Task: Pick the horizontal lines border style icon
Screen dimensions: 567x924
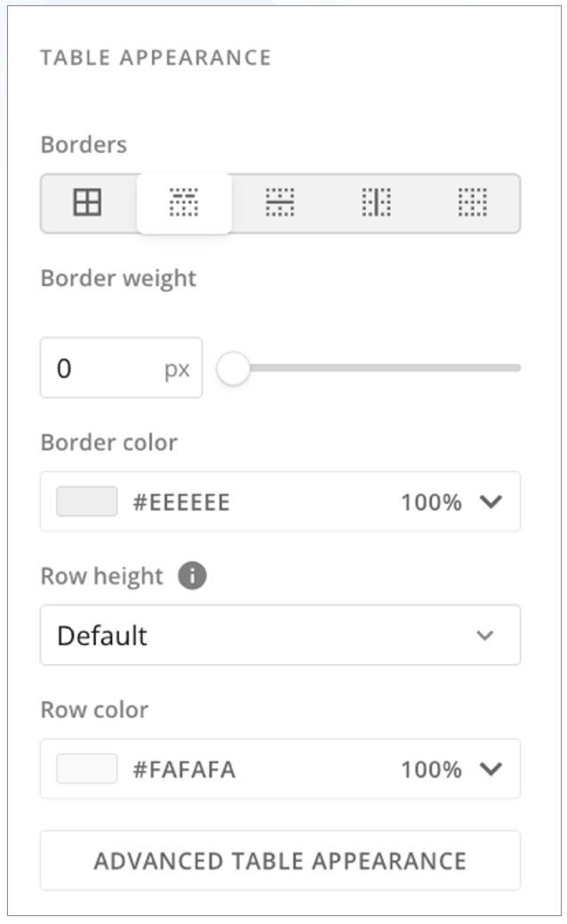Action: click(280, 204)
